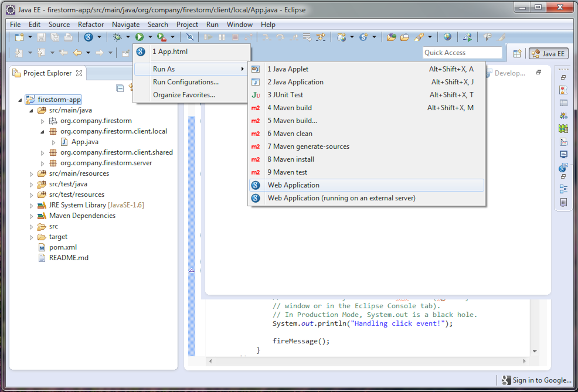Click the Open Perspective icon
The image size is (578, 392).
point(517,53)
